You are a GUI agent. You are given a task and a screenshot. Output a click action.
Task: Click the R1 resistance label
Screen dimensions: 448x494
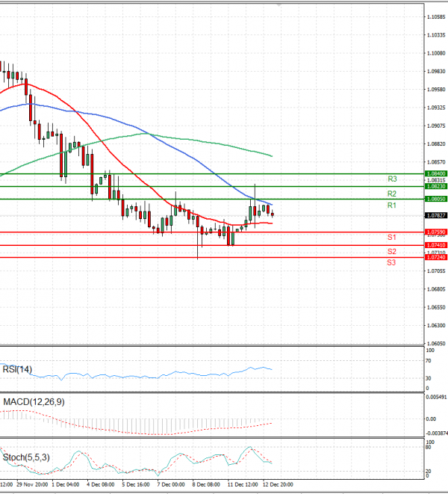[x=392, y=206]
